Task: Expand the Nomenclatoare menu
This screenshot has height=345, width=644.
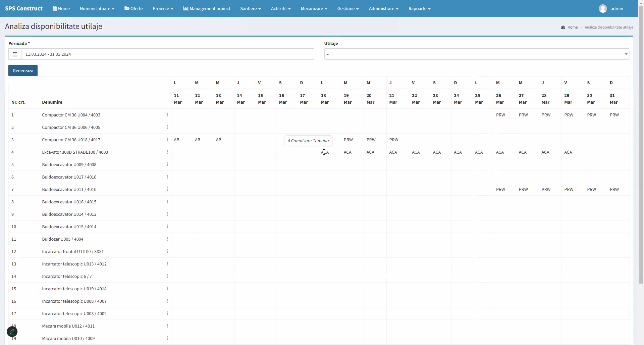Action: 97,8
